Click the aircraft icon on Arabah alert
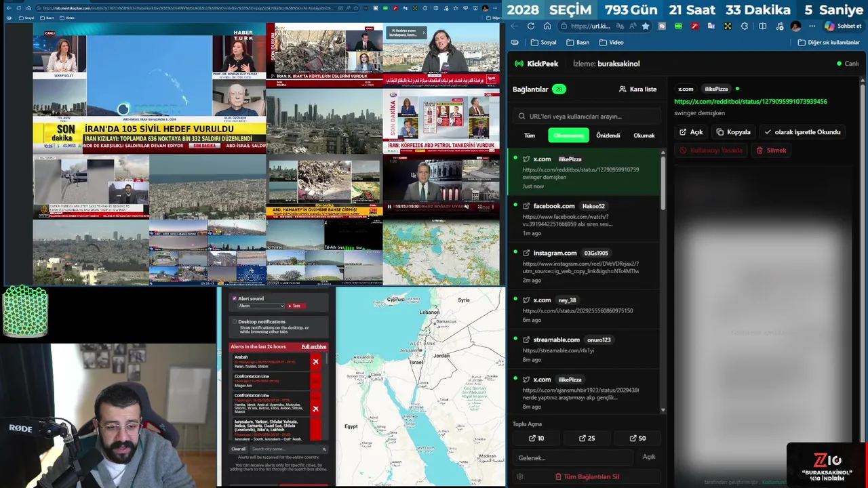 [x=315, y=362]
